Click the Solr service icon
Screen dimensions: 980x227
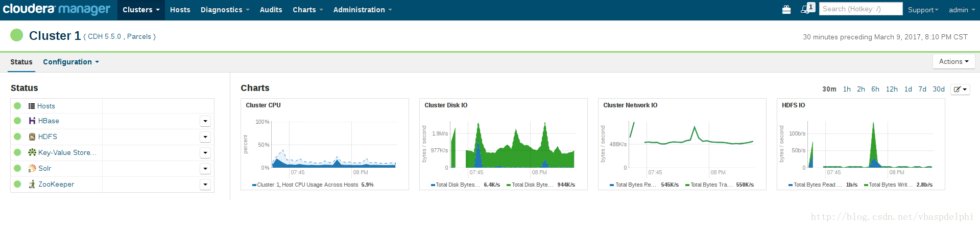pos(32,168)
